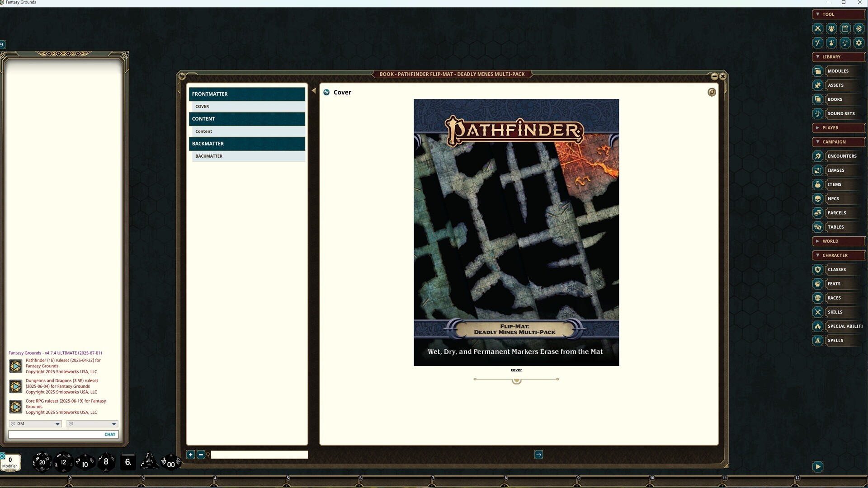Select the Content entry in the book index
868x488 pixels.
(203, 131)
